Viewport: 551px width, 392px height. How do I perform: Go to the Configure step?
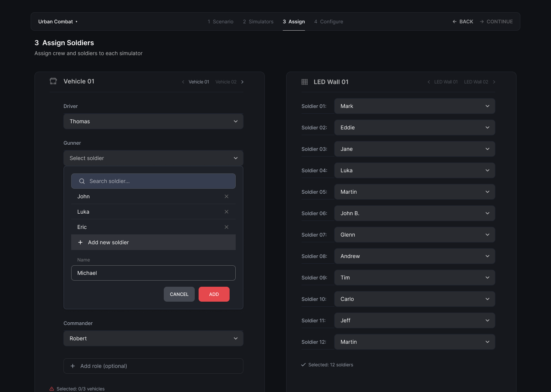[328, 22]
